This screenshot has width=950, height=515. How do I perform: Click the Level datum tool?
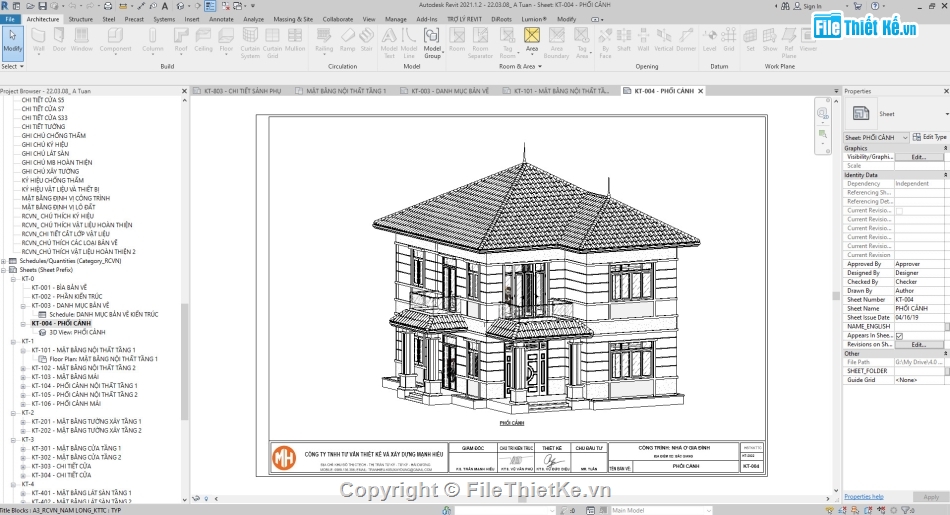point(709,41)
